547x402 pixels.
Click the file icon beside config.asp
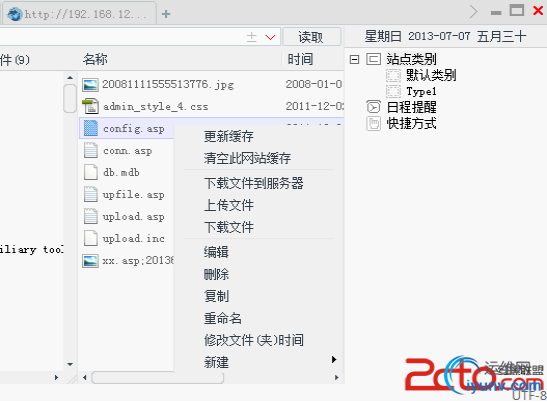point(91,128)
